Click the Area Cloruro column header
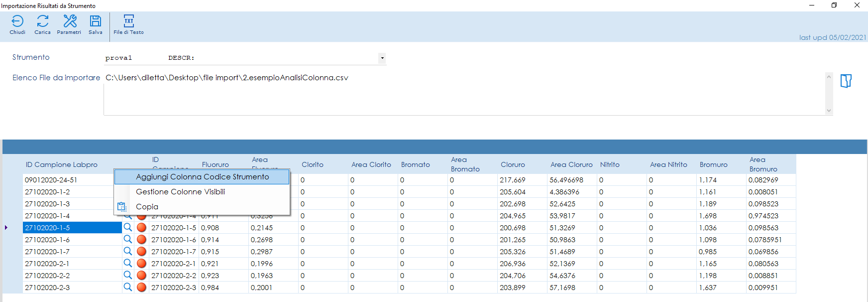 pyautogui.click(x=571, y=164)
